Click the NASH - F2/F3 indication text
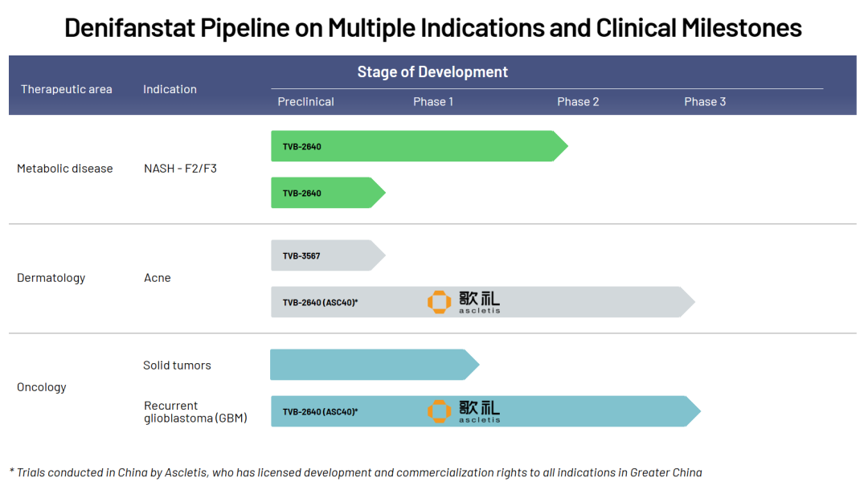The image size is (868, 490). pyautogui.click(x=180, y=169)
